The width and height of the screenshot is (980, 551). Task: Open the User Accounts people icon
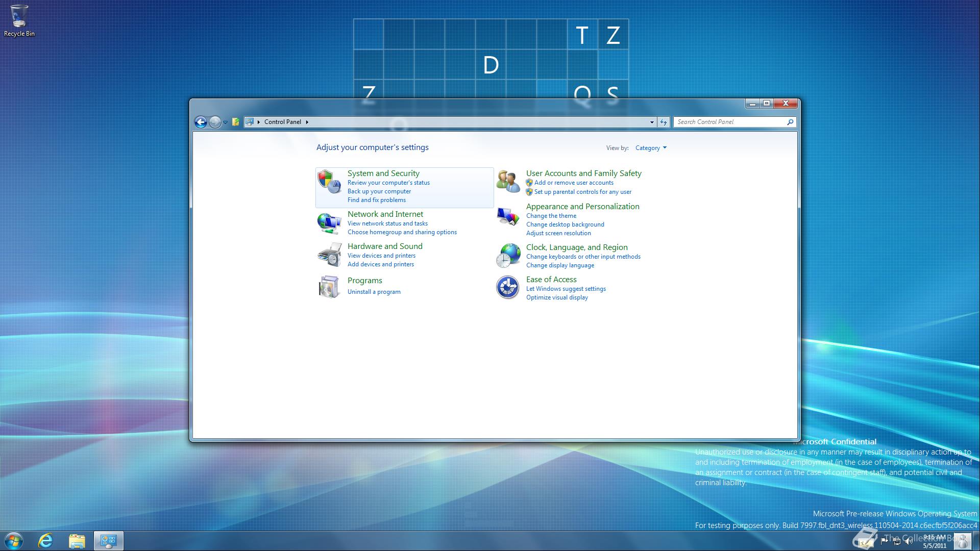[x=508, y=182]
